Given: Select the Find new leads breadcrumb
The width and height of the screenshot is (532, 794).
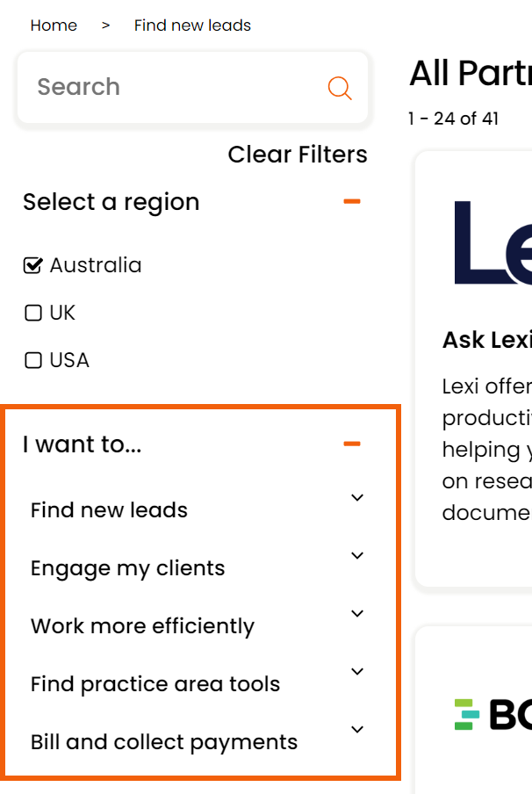Looking at the screenshot, I should coord(192,25).
